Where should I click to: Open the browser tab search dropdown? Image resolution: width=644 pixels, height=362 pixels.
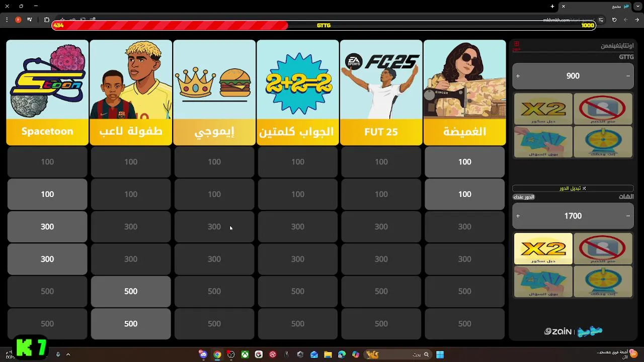point(637,6)
